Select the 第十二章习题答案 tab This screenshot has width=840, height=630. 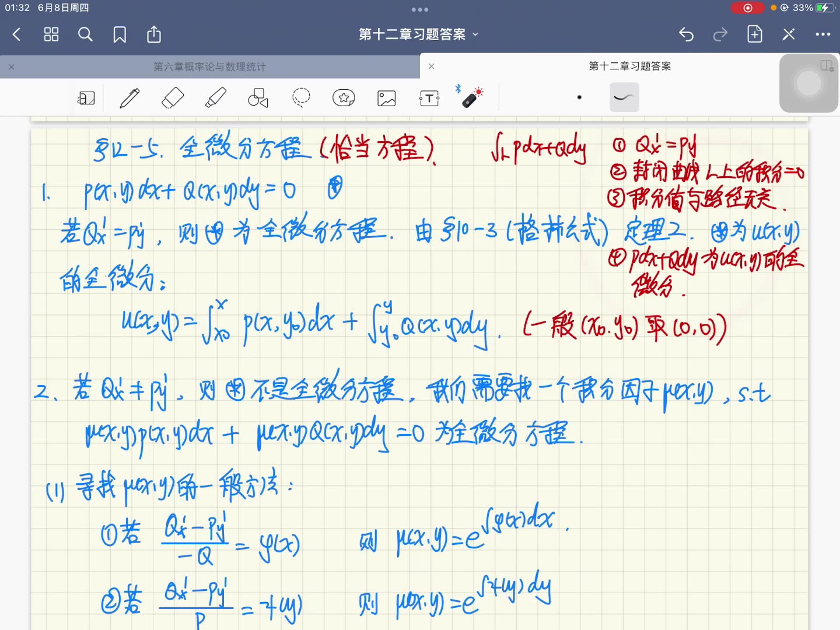click(630, 66)
